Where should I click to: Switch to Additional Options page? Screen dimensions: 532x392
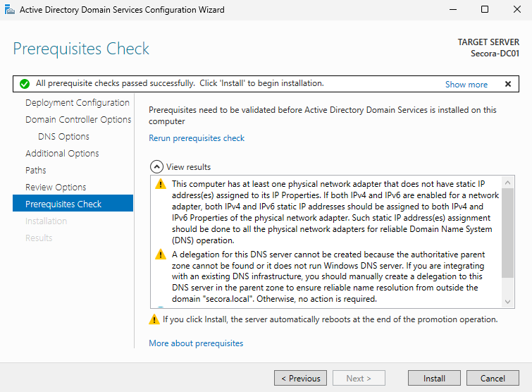point(62,154)
